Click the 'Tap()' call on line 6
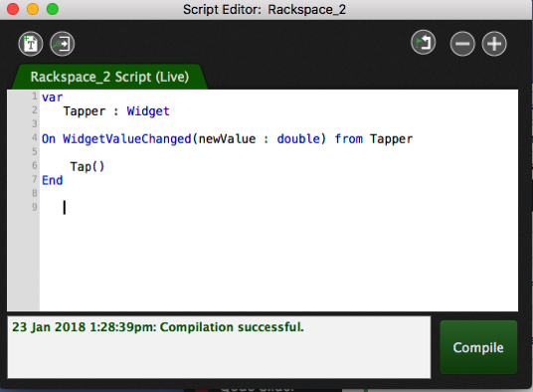 88,167
